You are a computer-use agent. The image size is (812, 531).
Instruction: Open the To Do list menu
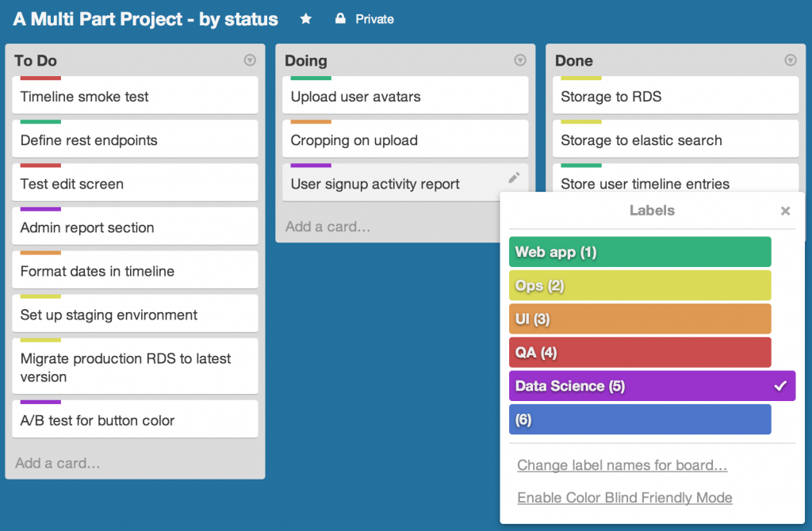click(x=249, y=60)
